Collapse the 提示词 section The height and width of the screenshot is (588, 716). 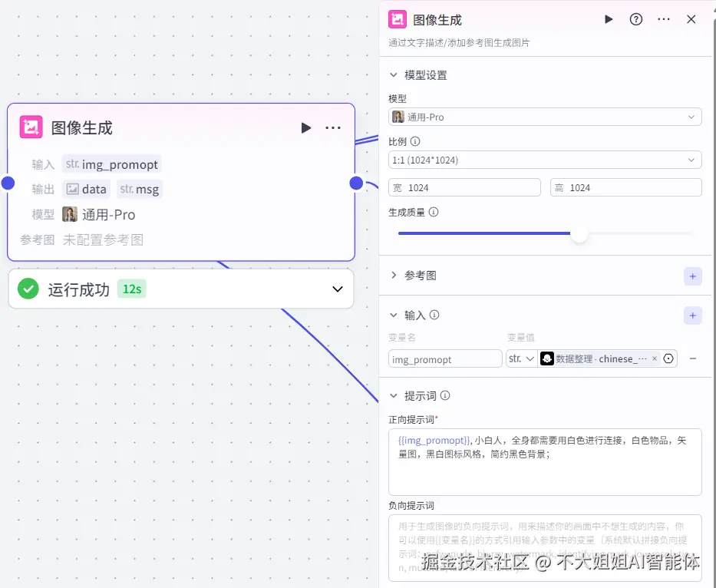[393, 395]
